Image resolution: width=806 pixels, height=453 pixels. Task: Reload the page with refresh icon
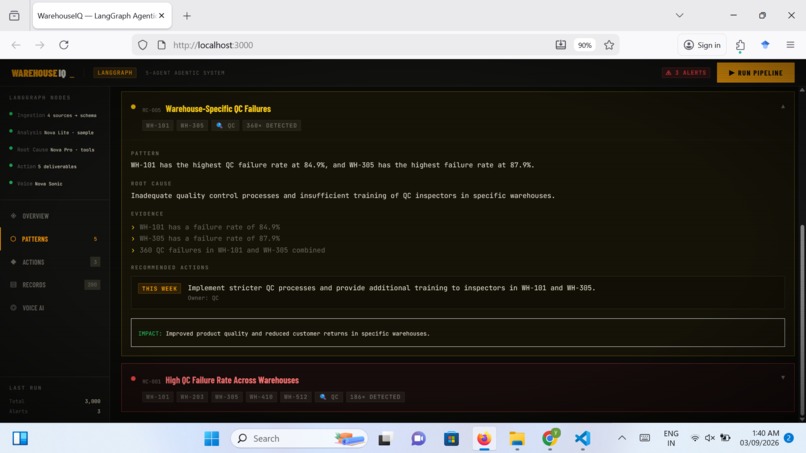tap(64, 45)
